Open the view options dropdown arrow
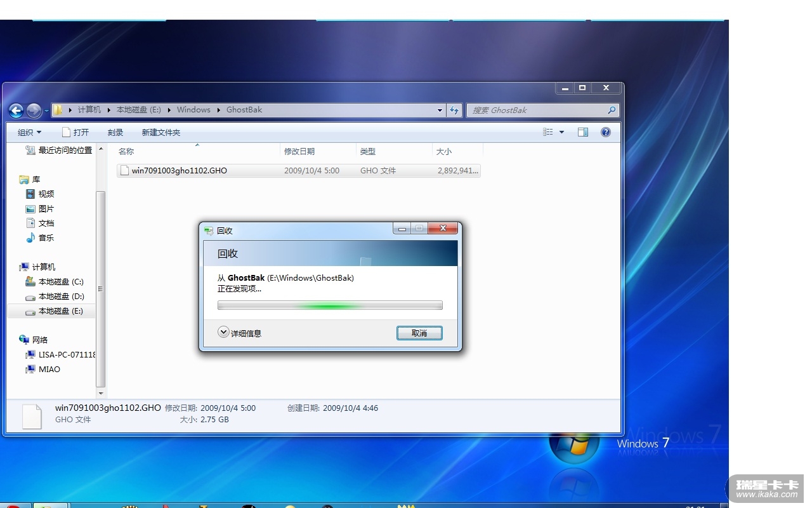Viewport: 812px width, 508px height. (561, 132)
